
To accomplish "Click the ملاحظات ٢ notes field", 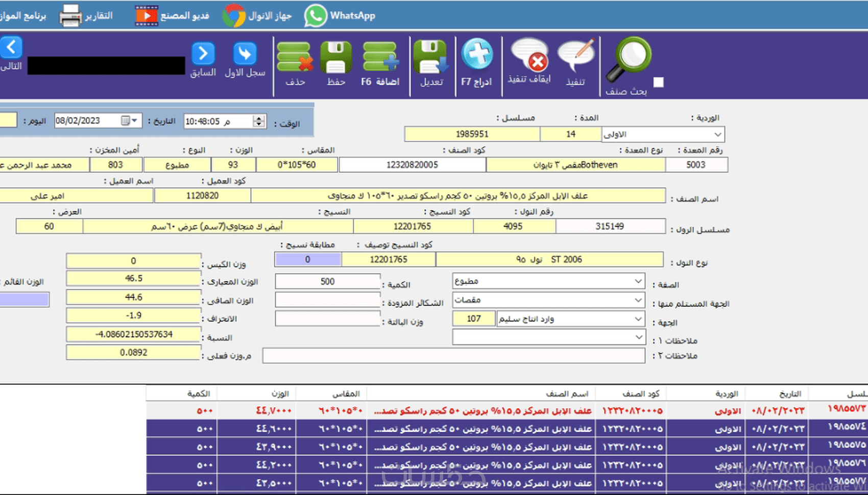I will click(x=454, y=356).
